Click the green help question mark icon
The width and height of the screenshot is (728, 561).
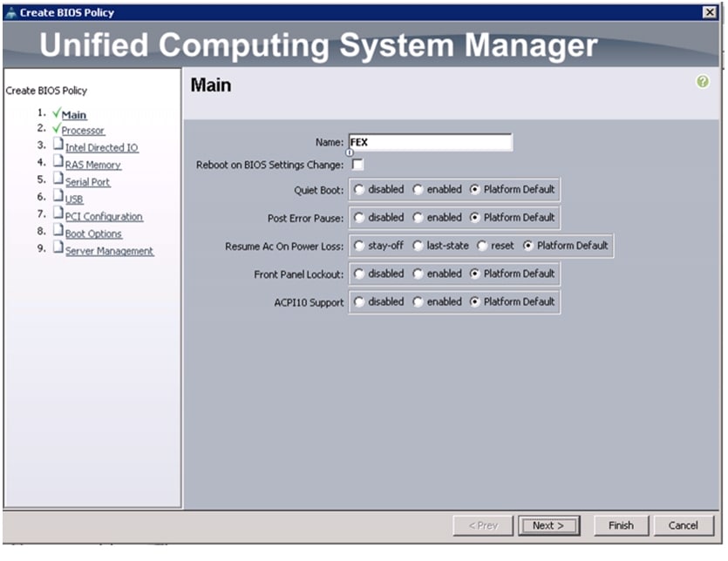pos(703,82)
